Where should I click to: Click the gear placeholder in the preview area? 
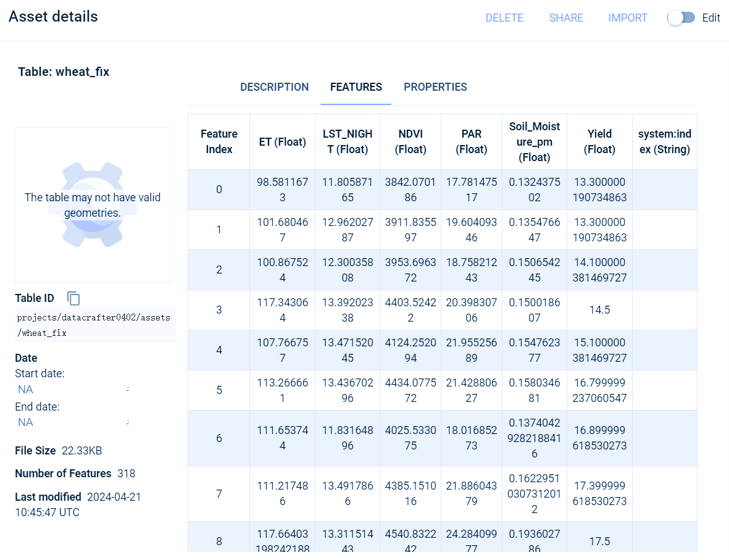[92, 204]
